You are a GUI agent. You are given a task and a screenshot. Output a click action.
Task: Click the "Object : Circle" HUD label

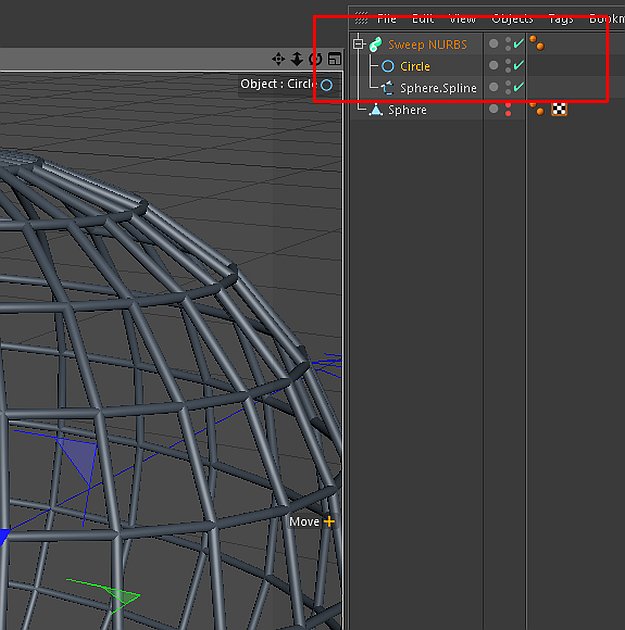[279, 84]
